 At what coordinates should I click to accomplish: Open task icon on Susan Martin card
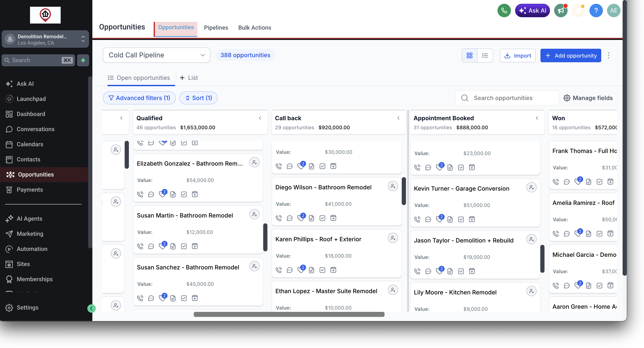click(184, 246)
